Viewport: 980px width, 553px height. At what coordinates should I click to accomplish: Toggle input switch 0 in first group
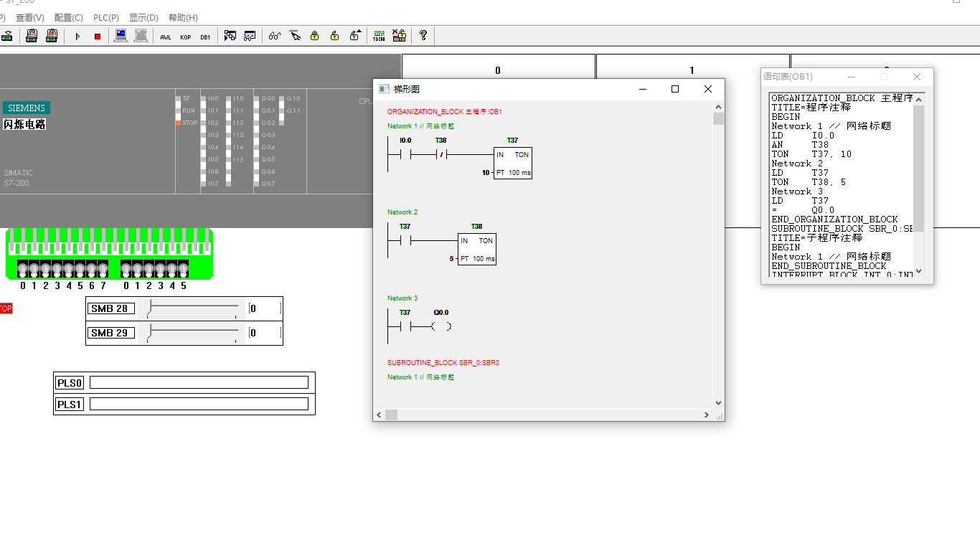22,270
